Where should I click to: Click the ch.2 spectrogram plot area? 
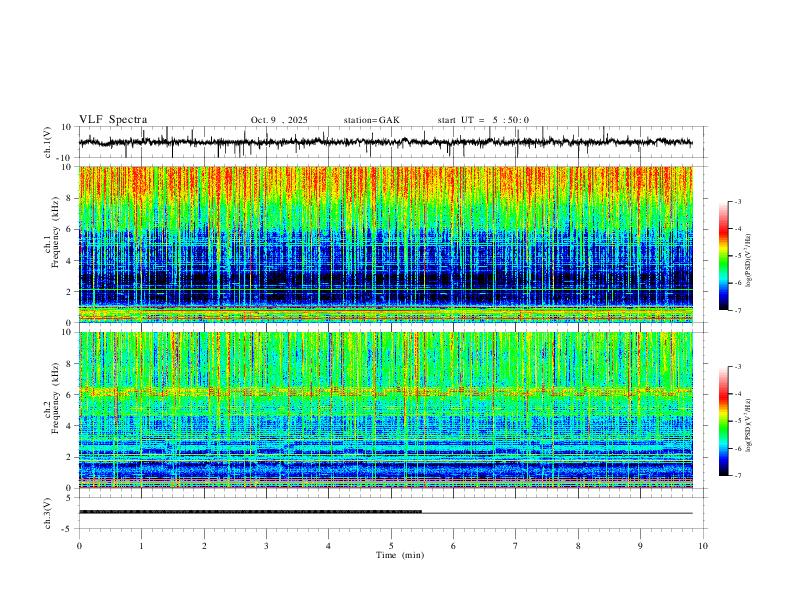click(386, 410)
